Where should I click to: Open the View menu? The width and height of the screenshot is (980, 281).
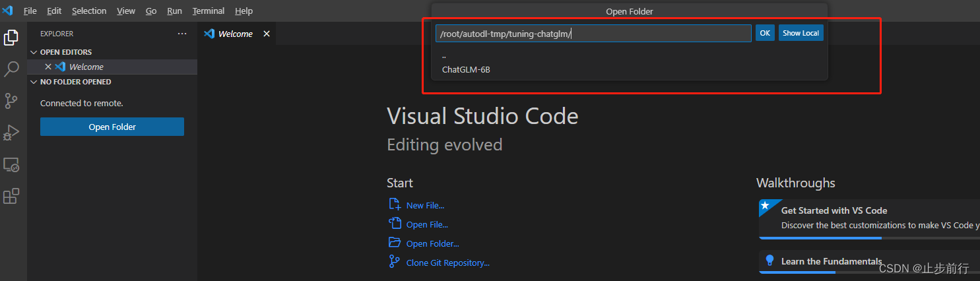125,11
